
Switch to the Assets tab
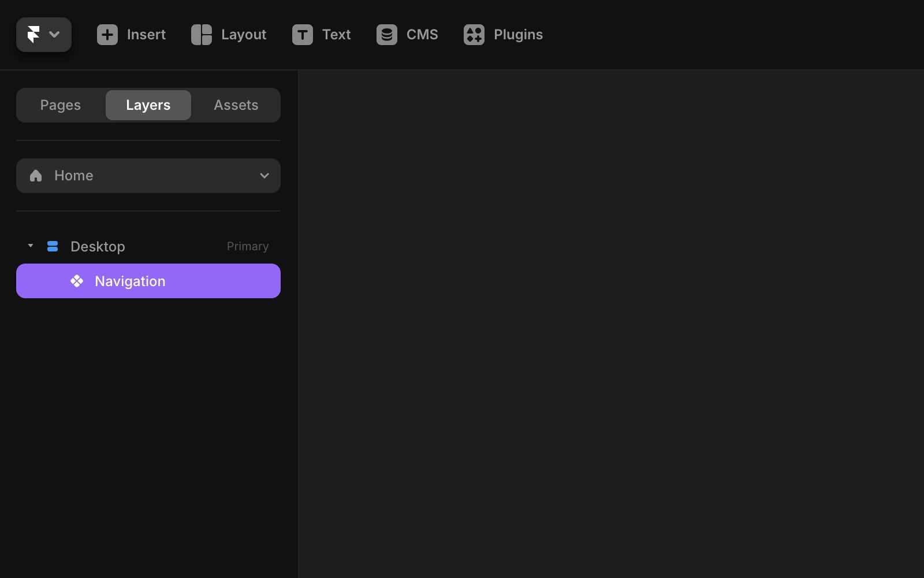236,105
